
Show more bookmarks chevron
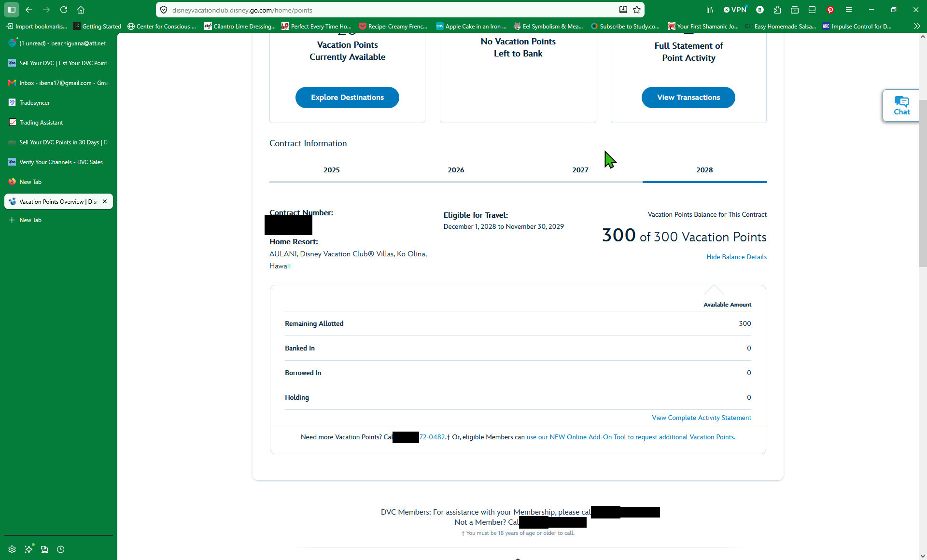coord(917,26)
